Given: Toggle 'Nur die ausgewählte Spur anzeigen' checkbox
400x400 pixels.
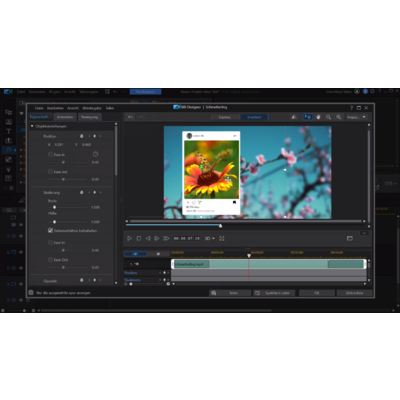Looking at the screenshot, I should 31,293.
